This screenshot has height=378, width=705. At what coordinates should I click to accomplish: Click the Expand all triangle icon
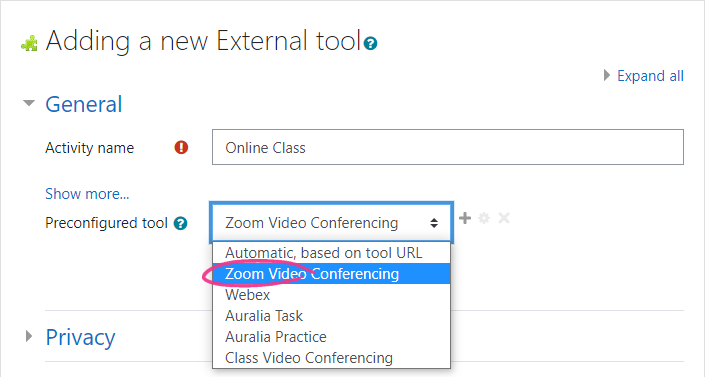[607, 75]
